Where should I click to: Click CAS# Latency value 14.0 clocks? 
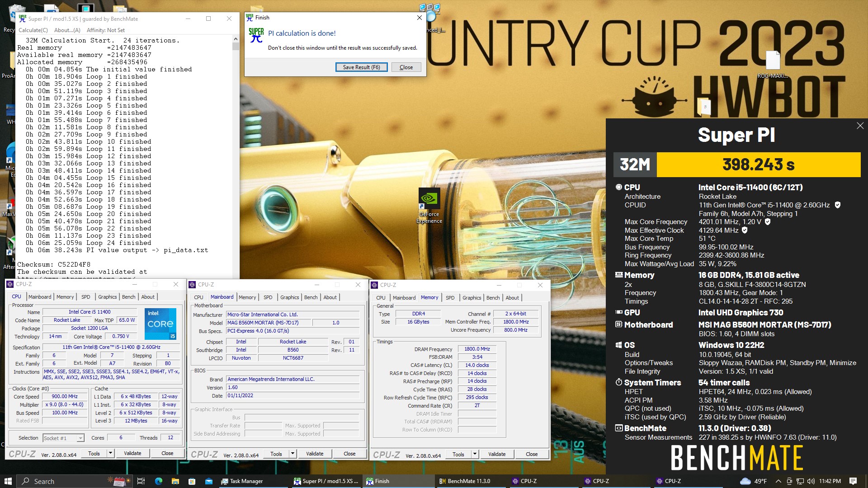(x=477, y=365)
